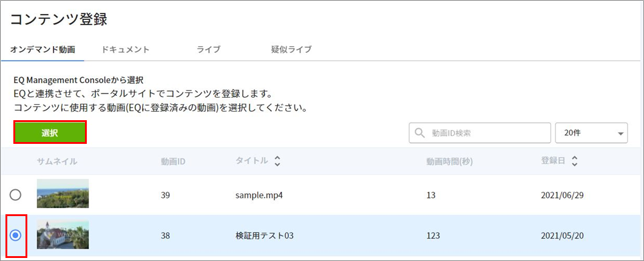The height and width of the screenshot is (261, 644).
Task: Click the 登録日 column header
Action: (x=553, y=161)
